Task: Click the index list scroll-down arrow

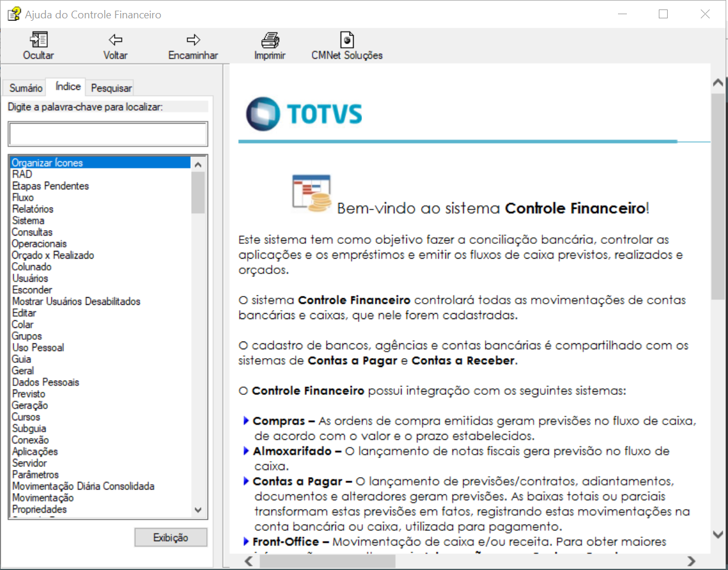Action: click(x=198, y=510)
